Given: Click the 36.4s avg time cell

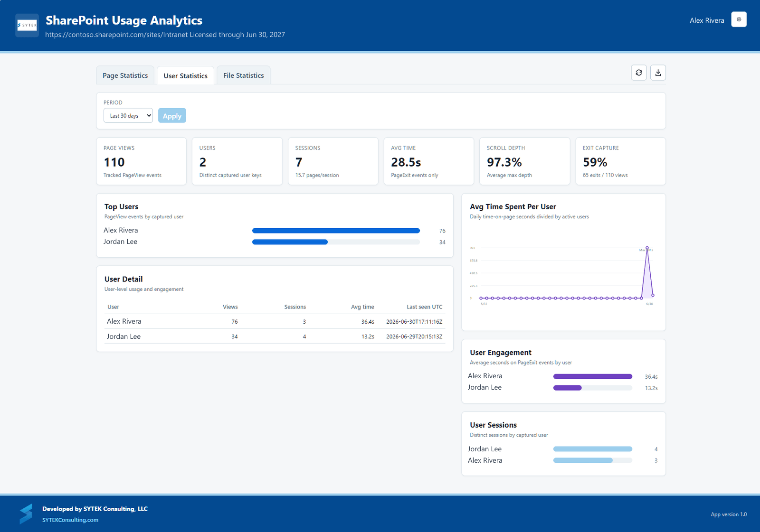Looking at the screenshot, I should click(368, 322).
